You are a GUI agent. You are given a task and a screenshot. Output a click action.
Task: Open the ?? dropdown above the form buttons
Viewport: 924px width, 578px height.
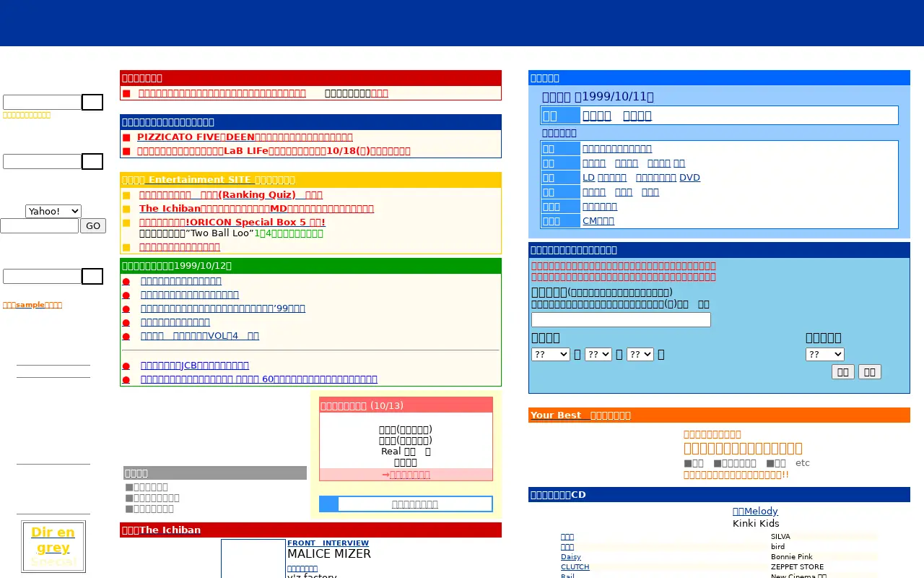tap(824, 355)
